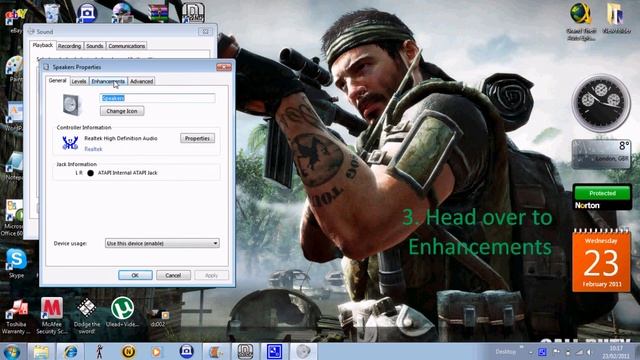Click the Realtek controller Properties button
Screen dimensions: 640x360
(197, 138)
